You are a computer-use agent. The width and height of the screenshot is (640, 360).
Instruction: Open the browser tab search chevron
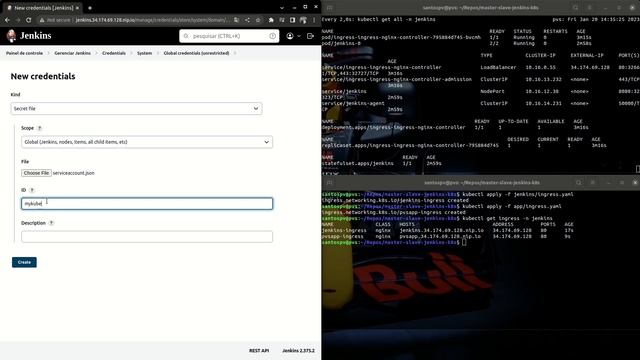tap(282, 8)
